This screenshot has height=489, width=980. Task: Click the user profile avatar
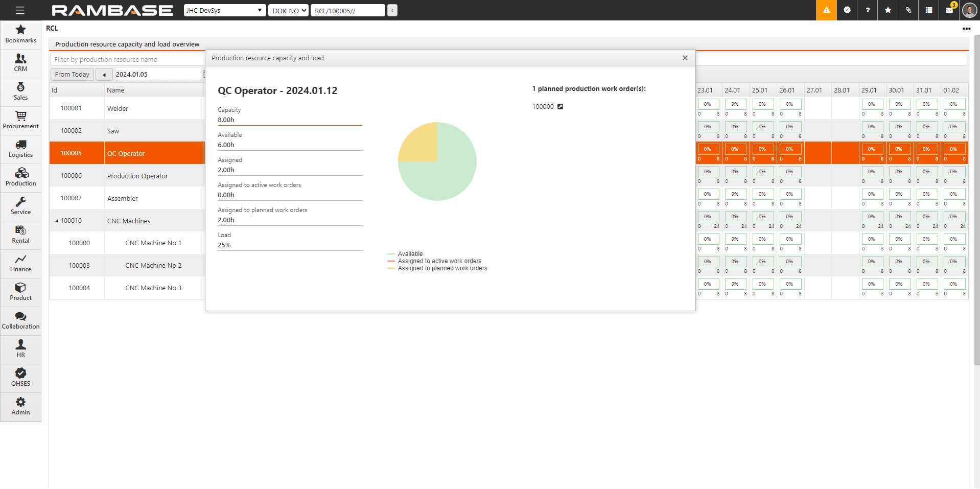[969, 10]
